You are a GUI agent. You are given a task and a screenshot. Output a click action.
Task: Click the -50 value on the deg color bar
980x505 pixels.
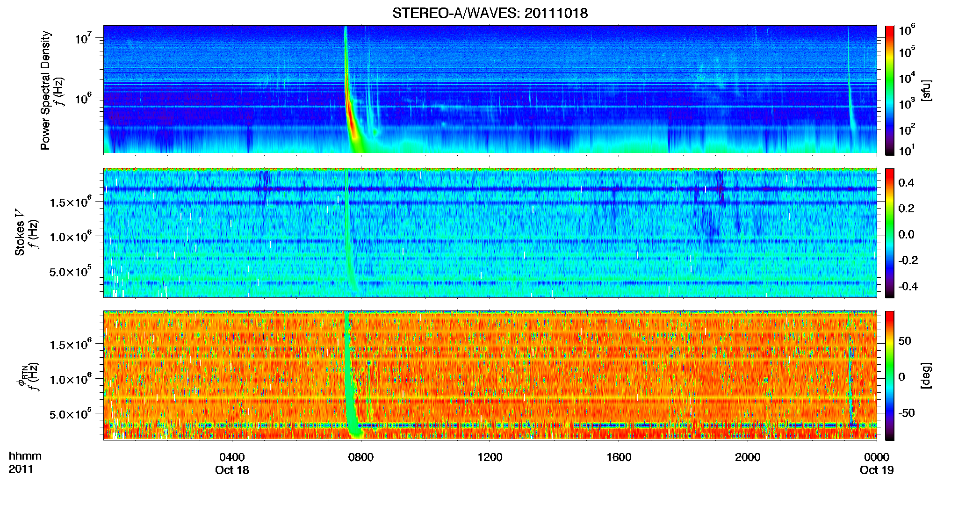pos(907,413)
